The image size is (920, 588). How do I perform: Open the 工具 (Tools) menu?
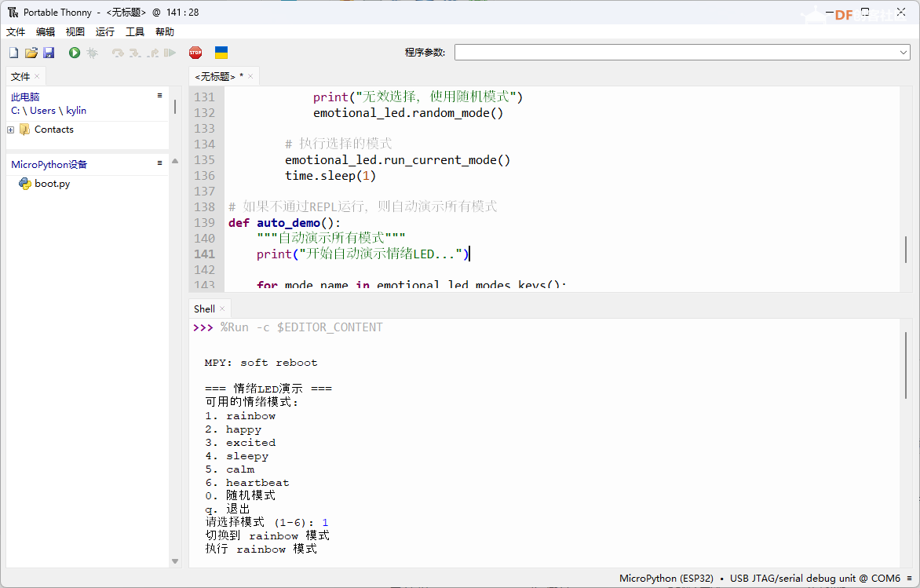coord(135,32)
